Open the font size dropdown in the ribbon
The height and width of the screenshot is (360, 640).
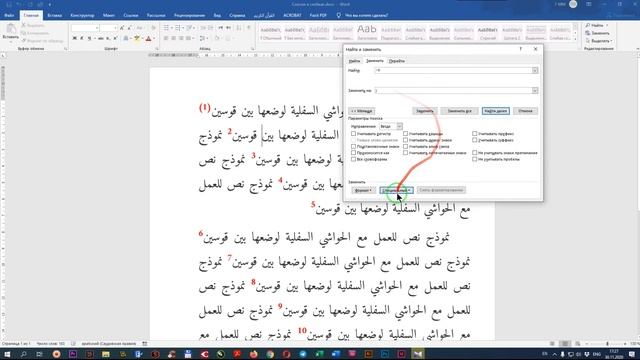[x=116, y=28]
